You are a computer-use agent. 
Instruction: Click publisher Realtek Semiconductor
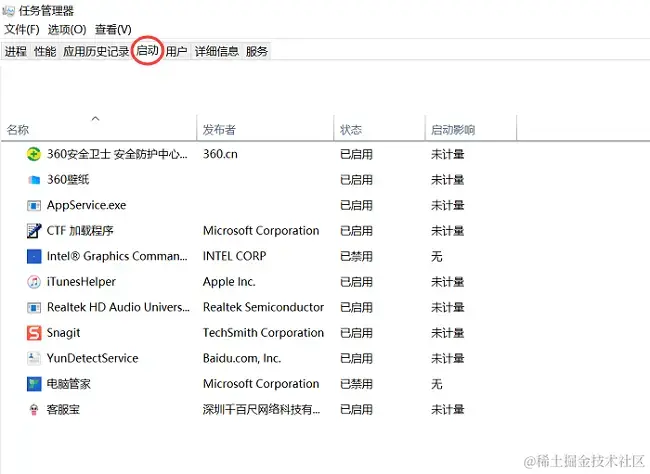pyautogui.click(x=263, y=307)
